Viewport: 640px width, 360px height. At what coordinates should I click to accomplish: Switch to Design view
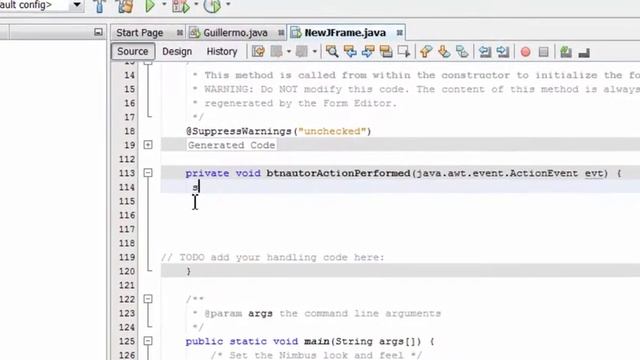click(177, 51)
